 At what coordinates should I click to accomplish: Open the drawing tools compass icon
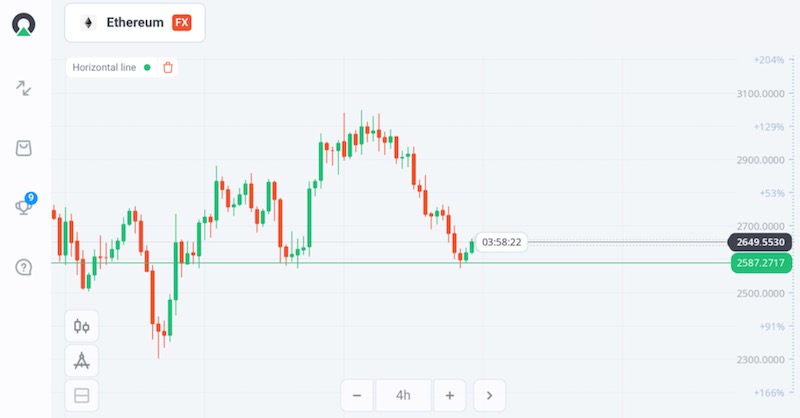[x=82, y=361]
